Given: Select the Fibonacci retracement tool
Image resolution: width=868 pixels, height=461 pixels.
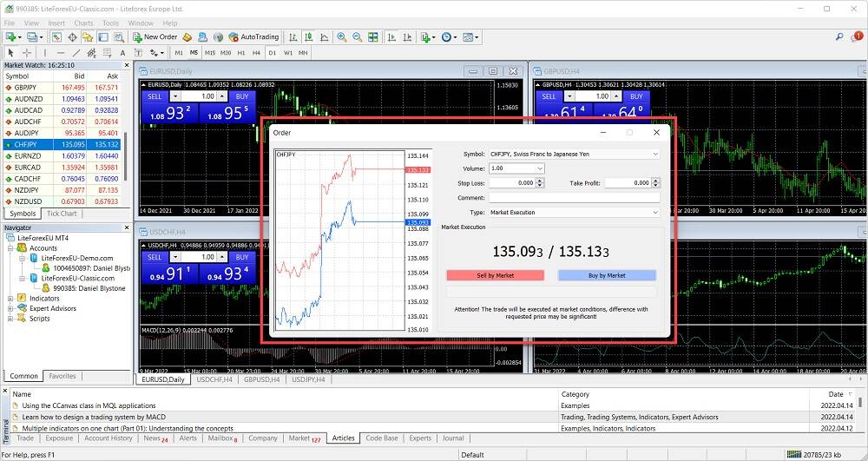Looking at the screenshot, I should [x=107, y=53].
